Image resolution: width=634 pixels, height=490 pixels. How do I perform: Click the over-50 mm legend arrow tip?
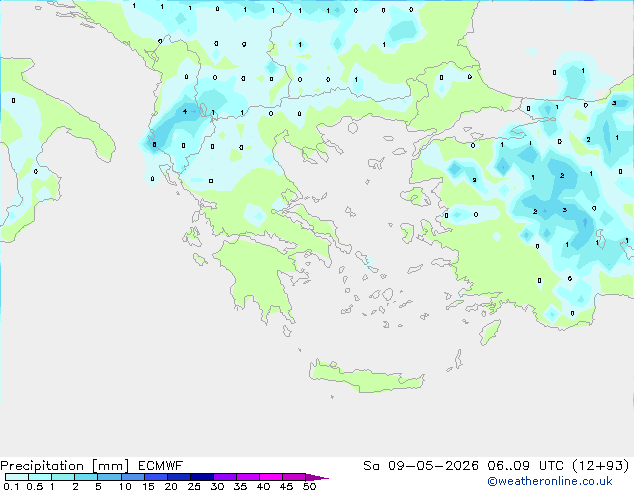pyautogui.click(x=317, y=477)
